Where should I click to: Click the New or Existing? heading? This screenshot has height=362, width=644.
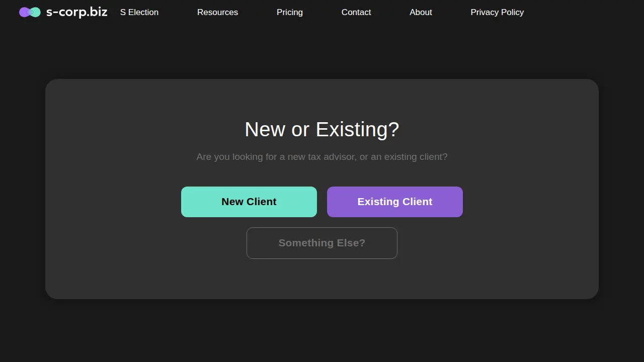pyautogui.click(x=322, y=129)
